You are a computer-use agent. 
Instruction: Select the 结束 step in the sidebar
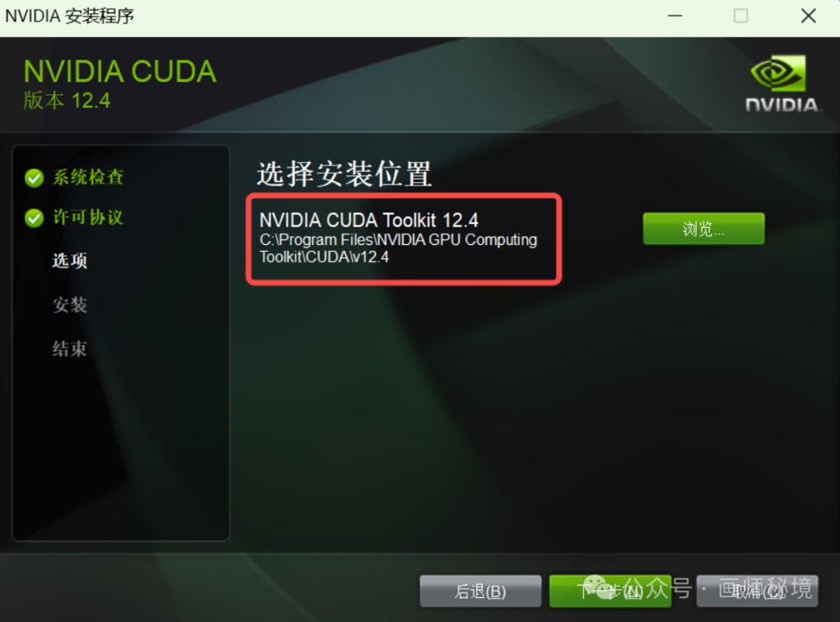tap(70, 349)
